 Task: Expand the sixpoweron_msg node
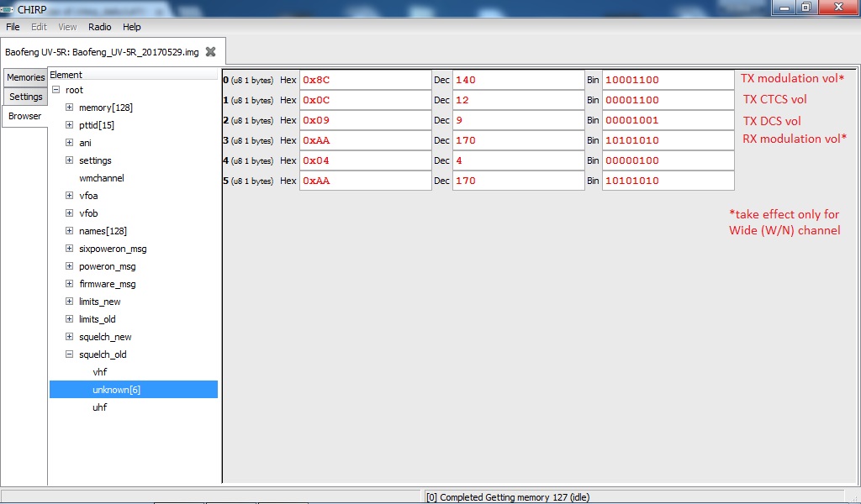coord(69,249)
